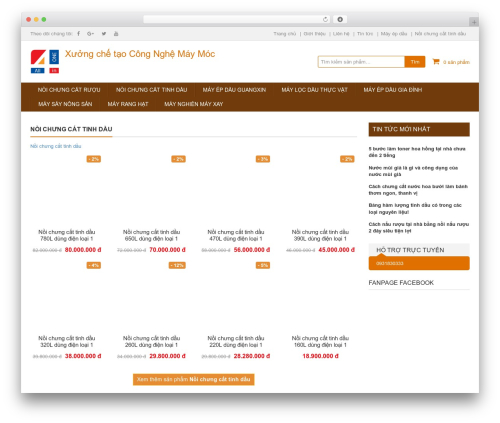Open the 780L distiller product title
Viewport: 500px width, 423px height.
click(67, 235)
